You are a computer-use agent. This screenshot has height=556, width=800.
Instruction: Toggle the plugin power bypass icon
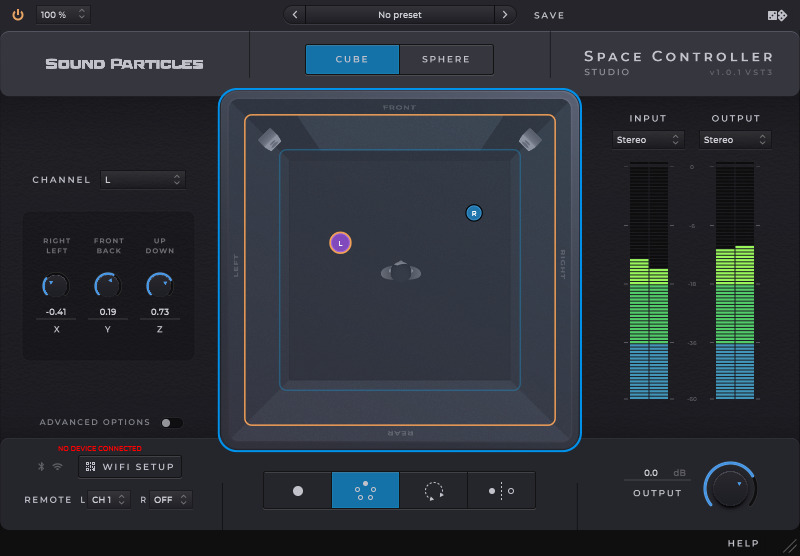[18, 14]
